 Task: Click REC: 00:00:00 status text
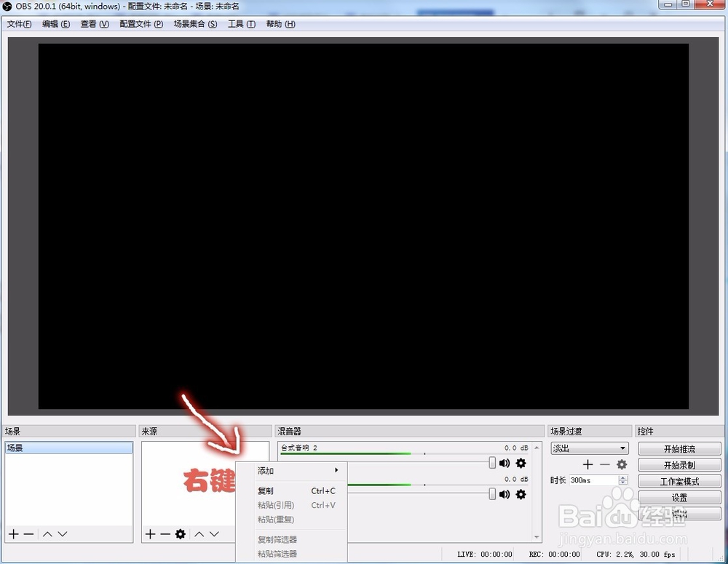point(554,555)
